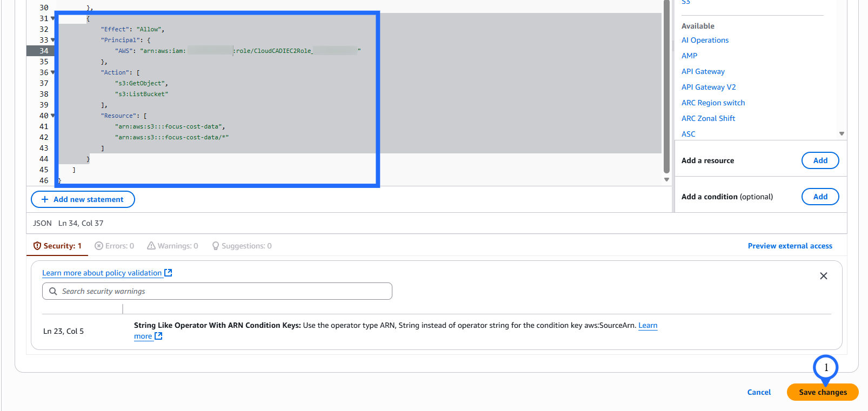
Task: Select ARC Zonal Shift service
Action: (708, 118)
